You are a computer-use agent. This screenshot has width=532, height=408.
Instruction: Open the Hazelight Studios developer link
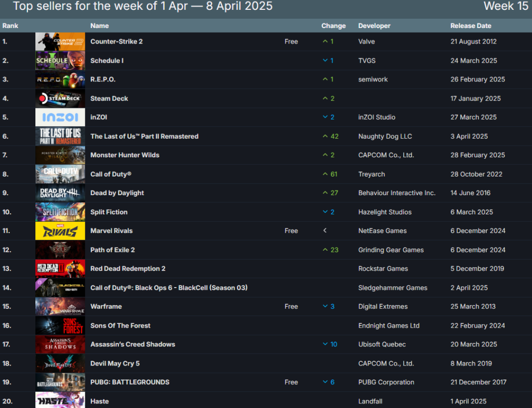tap(385, 212)
